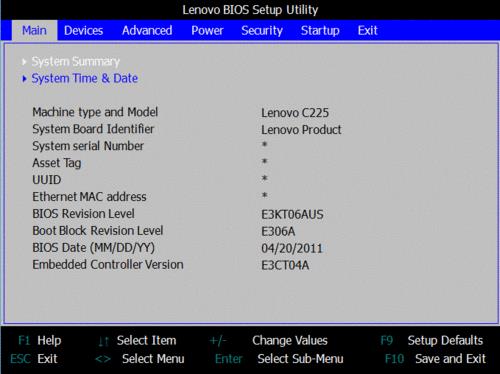Click the E3CT04A controller version value

click(285, 265)
